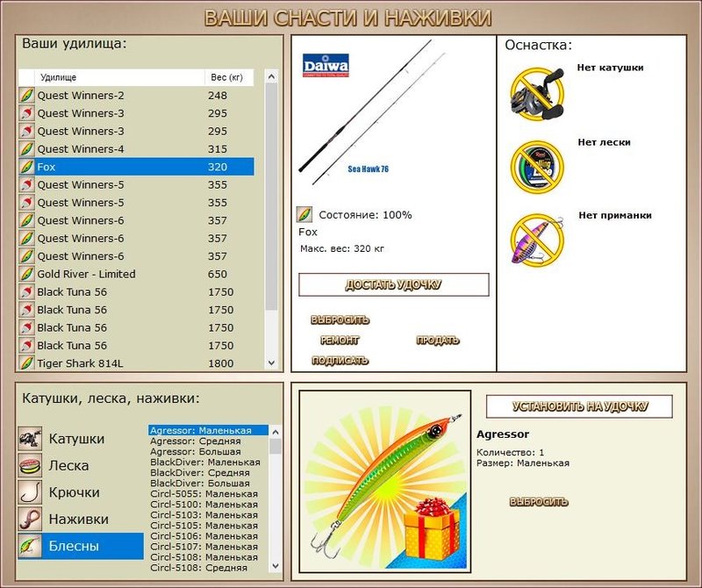Screen dimensions: 702x588
Task: Click the hook icon for Крючки
Action: point(30,492)
